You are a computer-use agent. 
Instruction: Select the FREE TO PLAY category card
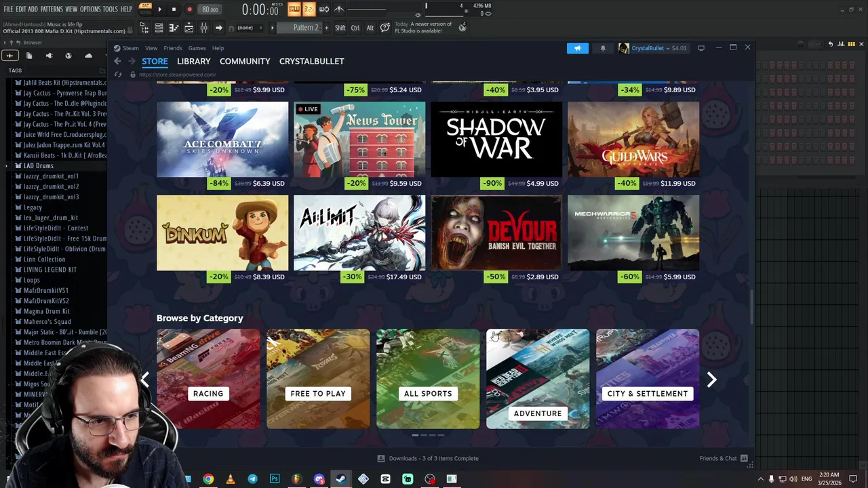point(318,379)
